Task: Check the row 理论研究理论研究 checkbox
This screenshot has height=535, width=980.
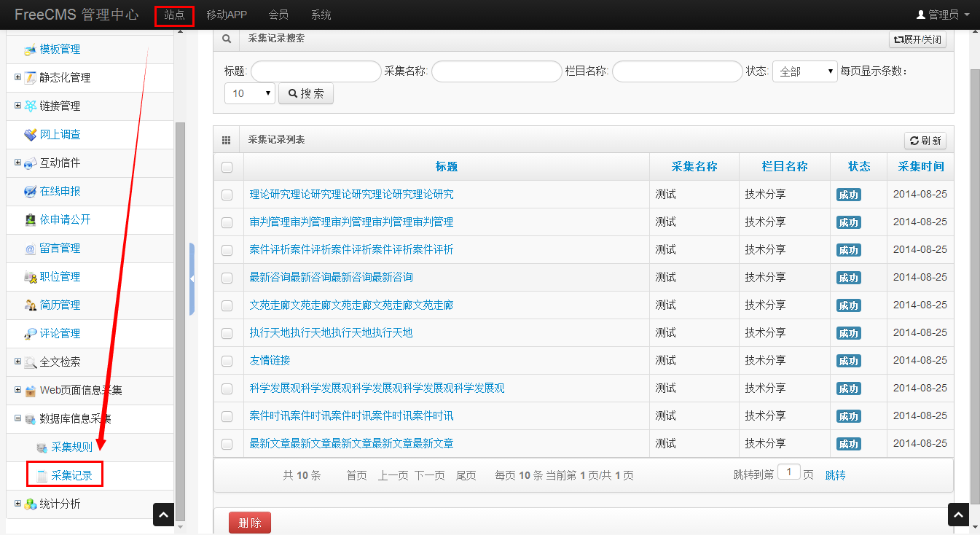Action: tap(227, 195)
